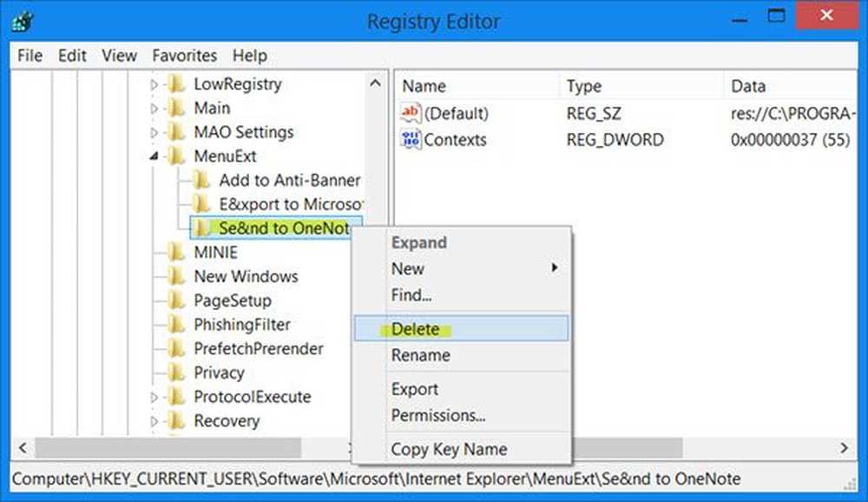Choose Copy Key Name from context menu
Screen dimensions: 868x502
click(x=461, y=449)
